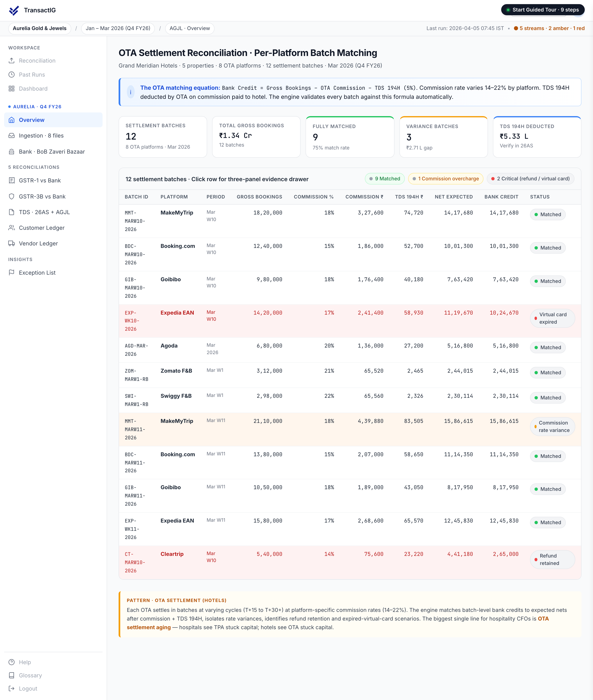
Task: Open the Exception List
Action: pos(53,273)
